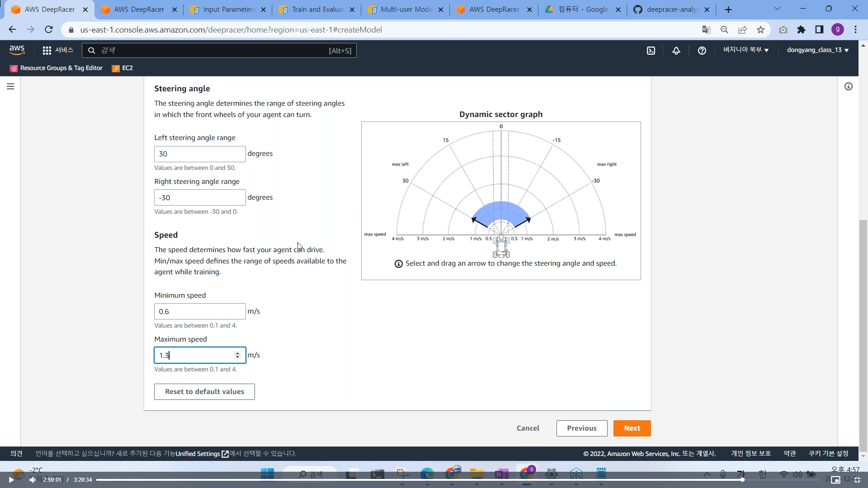Open the info panel icon at right
Viewport: 868px width, 488px height.
click(x=848, y=86)
